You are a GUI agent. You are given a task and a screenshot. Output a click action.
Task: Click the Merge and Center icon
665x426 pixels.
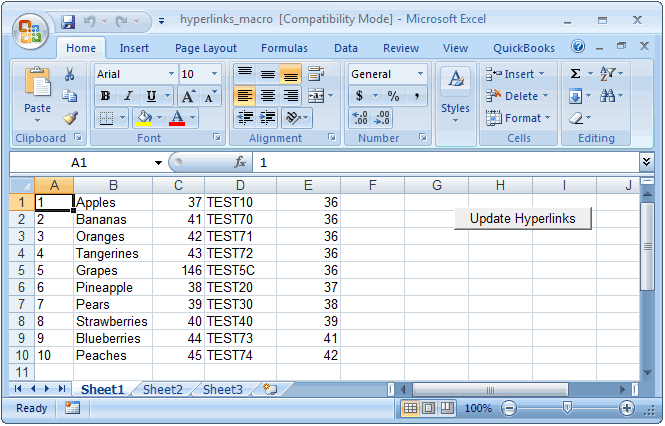[x=316, y=96]
